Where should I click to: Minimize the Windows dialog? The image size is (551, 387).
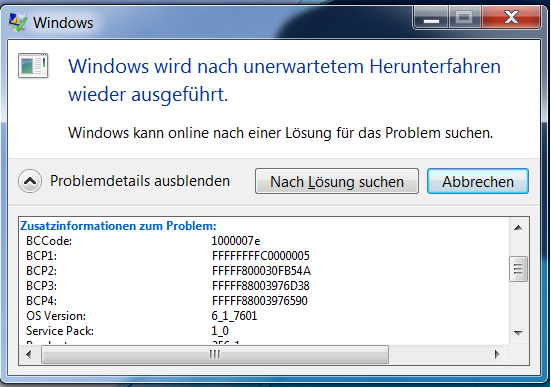click(x=431, y=18)
